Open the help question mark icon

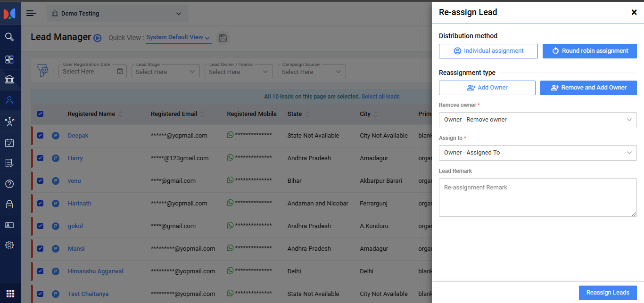click(x=9, y=184)
